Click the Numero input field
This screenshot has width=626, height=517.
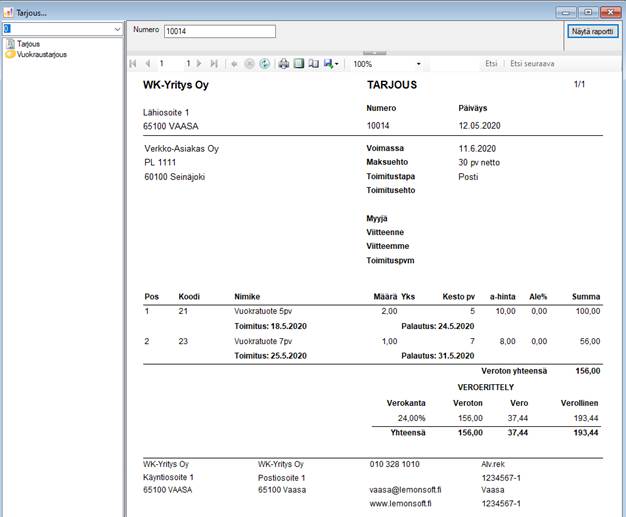[219, 31]
